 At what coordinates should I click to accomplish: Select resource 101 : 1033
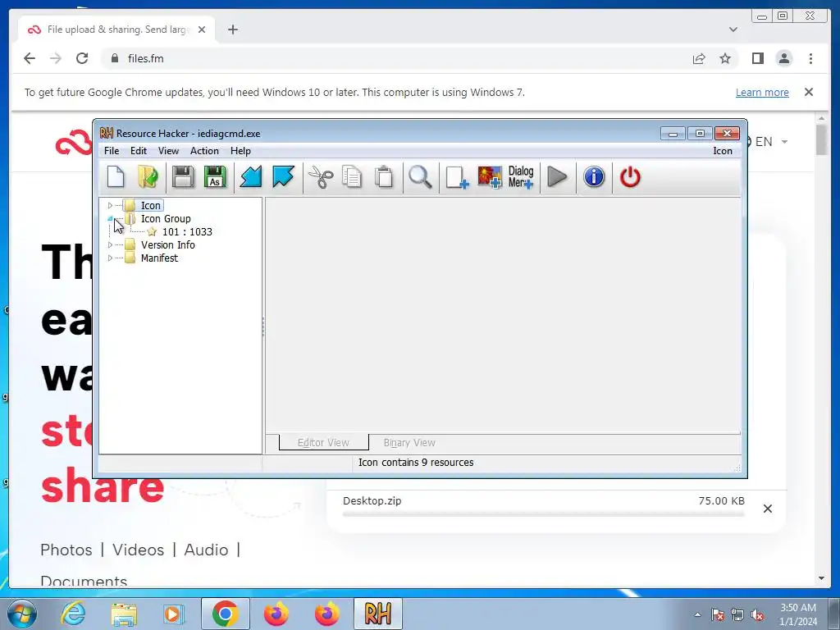187,231
